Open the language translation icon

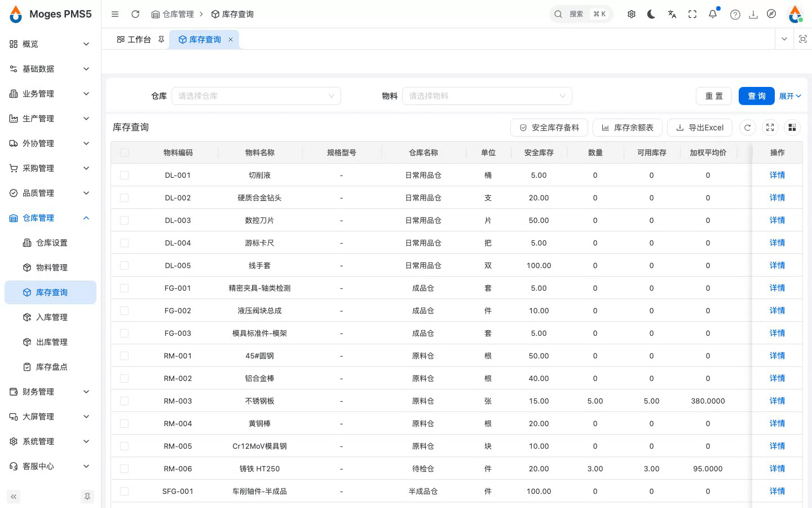(x=672, y=14)
